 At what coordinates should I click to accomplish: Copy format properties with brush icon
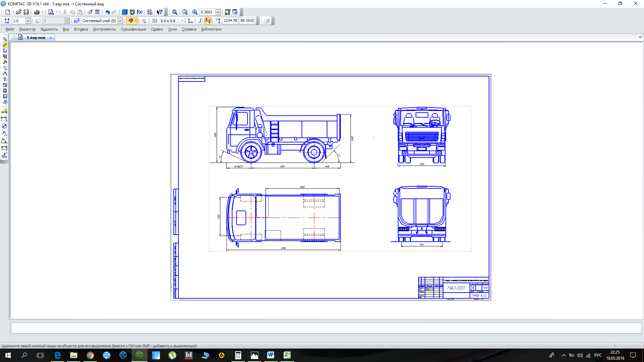point(90,12)
